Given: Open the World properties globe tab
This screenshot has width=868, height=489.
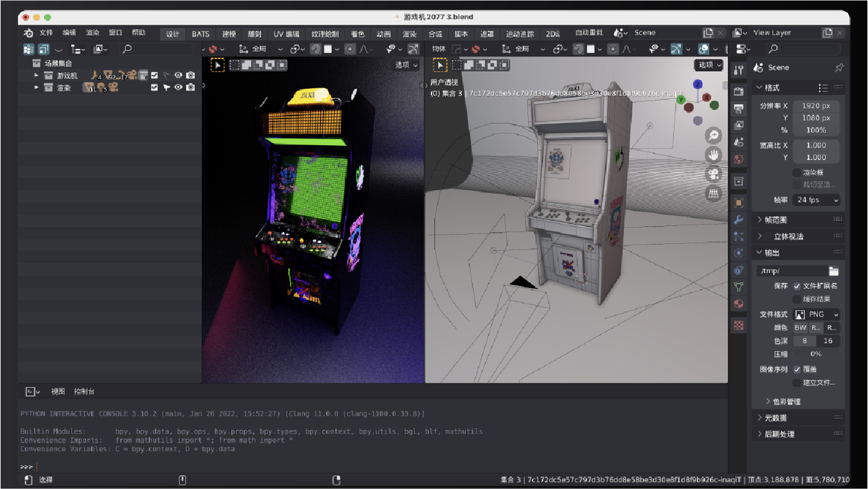Looking at the screenshot, I should point(738,159).
